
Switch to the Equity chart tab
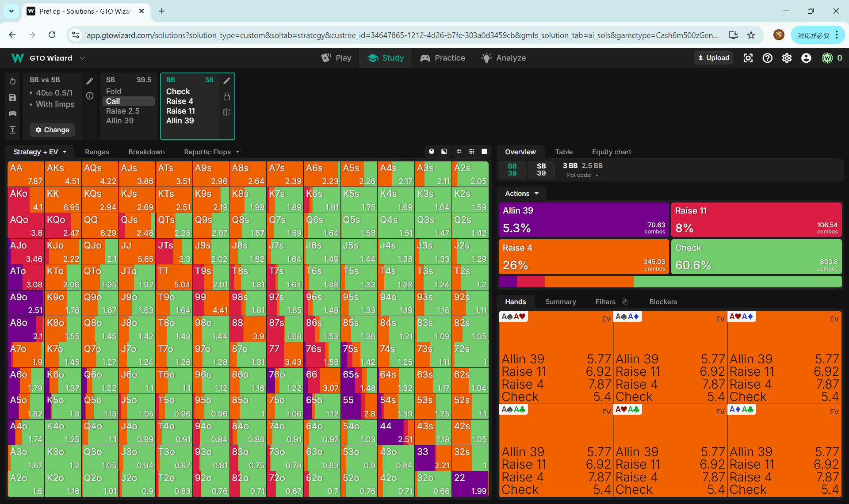pos(611,152)
